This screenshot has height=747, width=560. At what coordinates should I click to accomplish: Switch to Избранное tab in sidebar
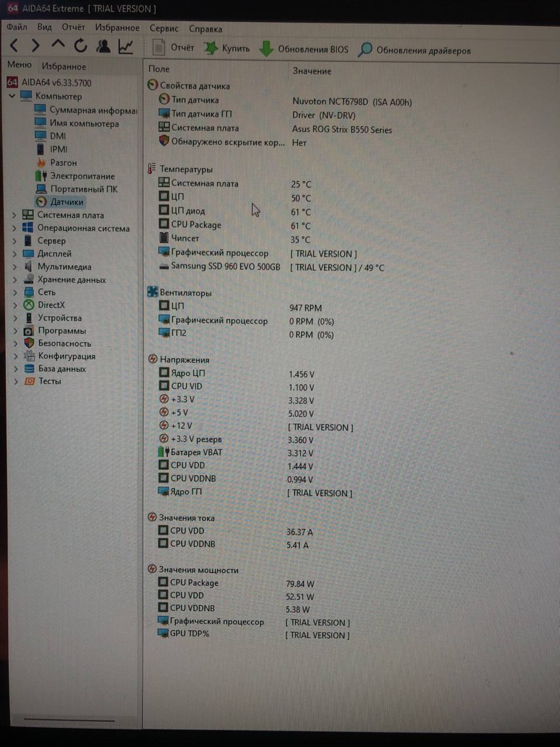(x=64, y=66)
